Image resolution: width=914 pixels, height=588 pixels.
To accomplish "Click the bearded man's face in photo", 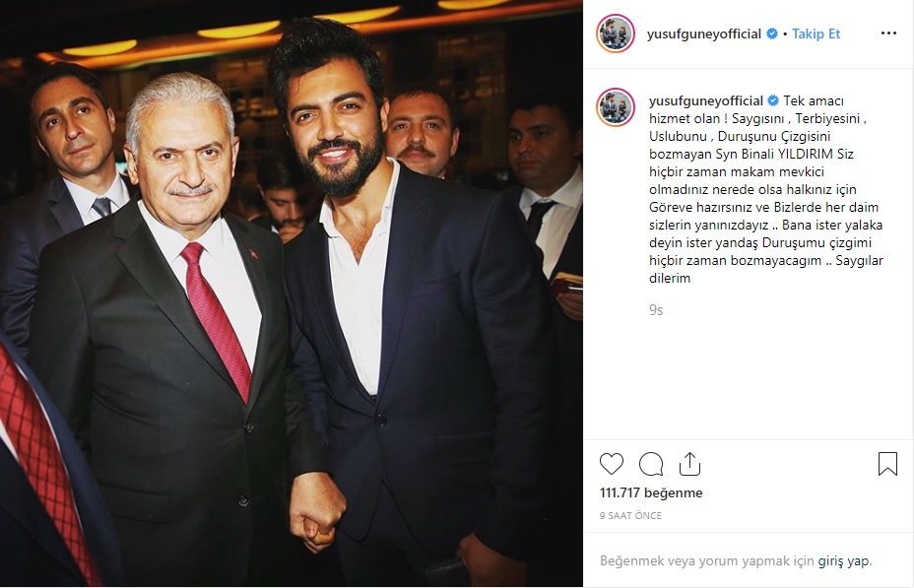I will point(335,134).
